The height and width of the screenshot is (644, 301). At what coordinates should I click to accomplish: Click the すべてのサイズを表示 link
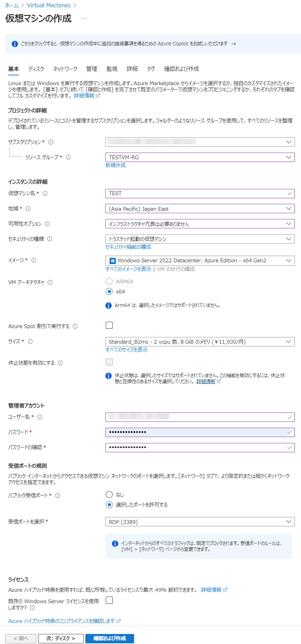point(126,350)
